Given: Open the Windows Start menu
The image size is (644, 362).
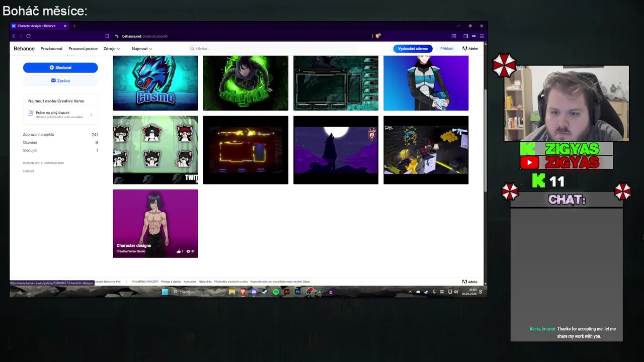Looking at the screenshot, I should tap(165, 292).
